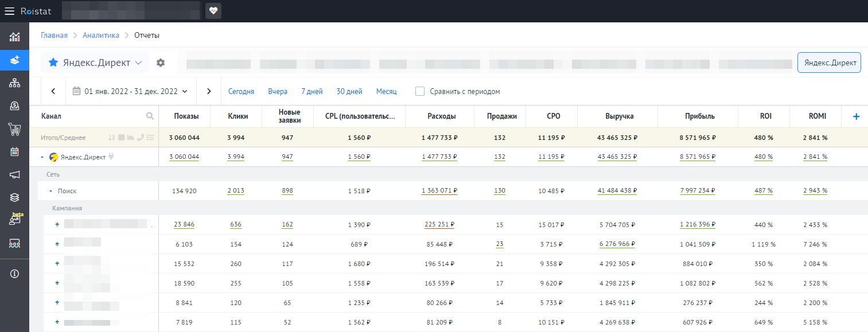Set period to 30 дней
Screen dimensions: 868x332
(349, 91)
